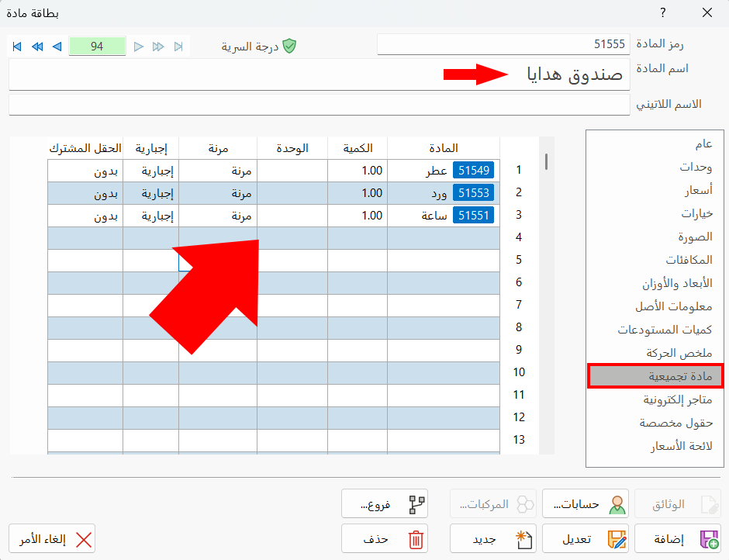The image size is (729, 560).
Task: Jump back several records with double-left arrow
Action: coord(37,47)
